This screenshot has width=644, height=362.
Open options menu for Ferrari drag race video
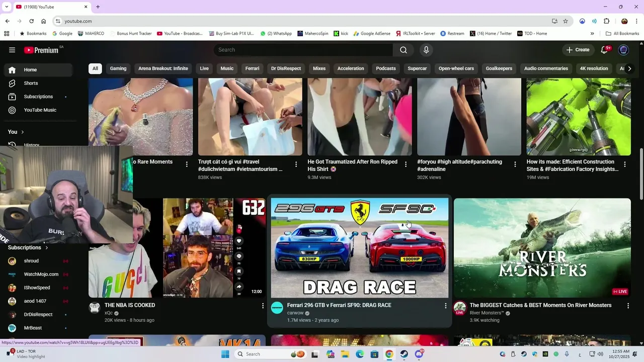point(445,306)
